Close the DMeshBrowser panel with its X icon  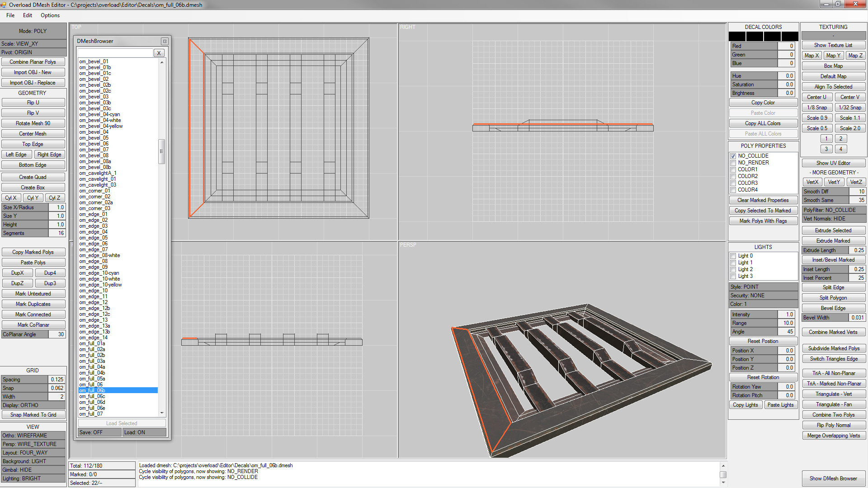point(165,41)
